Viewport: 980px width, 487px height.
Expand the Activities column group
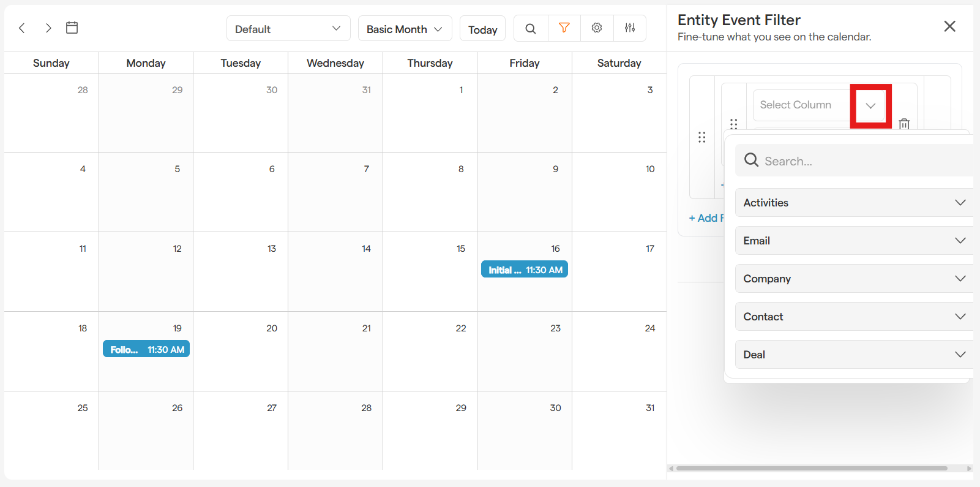854,203
